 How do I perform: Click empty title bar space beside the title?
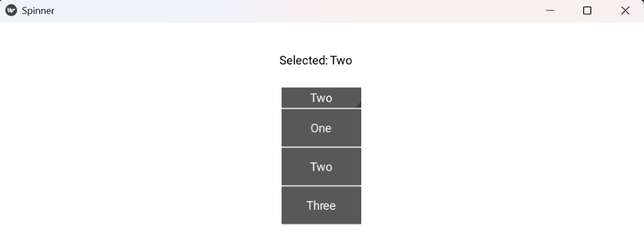coord(293,11)
